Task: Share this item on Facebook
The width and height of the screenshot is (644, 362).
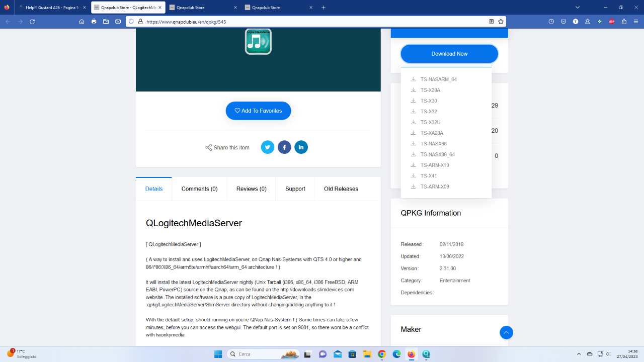Action: [x=284, y=147]
